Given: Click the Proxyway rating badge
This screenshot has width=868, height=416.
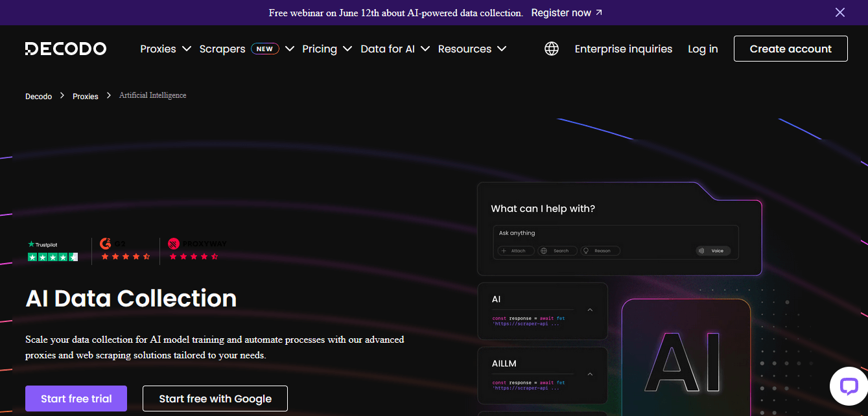Looking at the screenshot, I should [196, 250].
